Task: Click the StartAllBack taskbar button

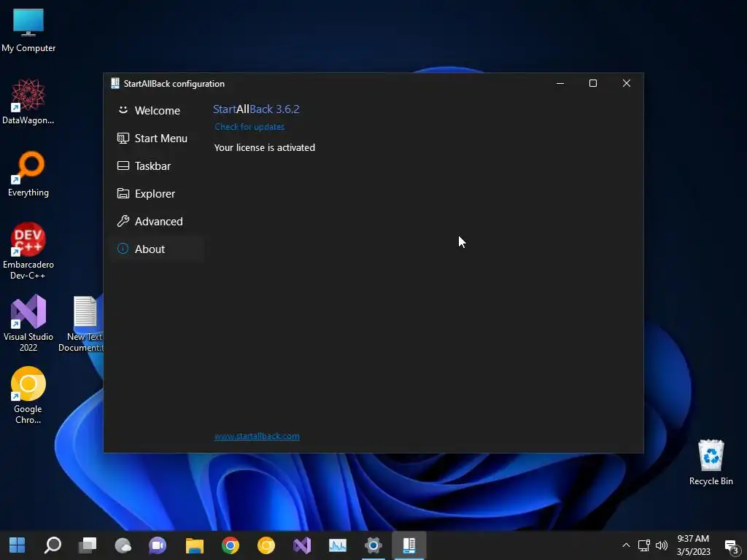Action: (x=409, y=545)
